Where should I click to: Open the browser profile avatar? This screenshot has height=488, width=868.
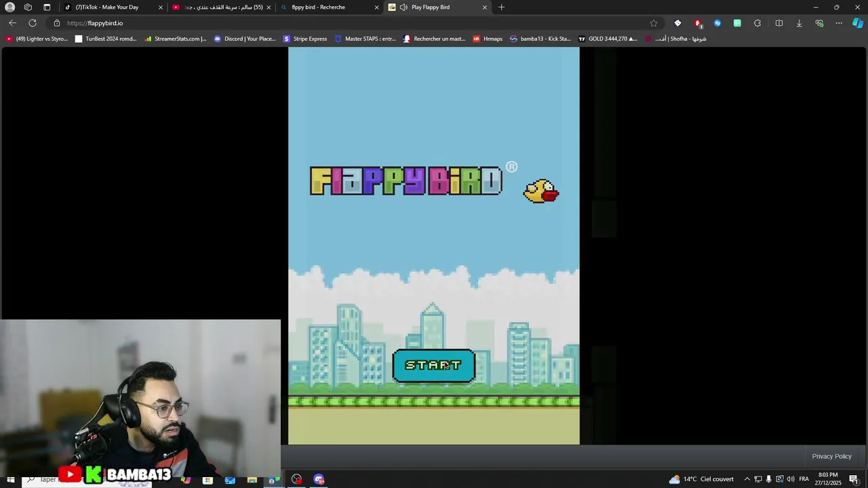(x=9, y=7)
